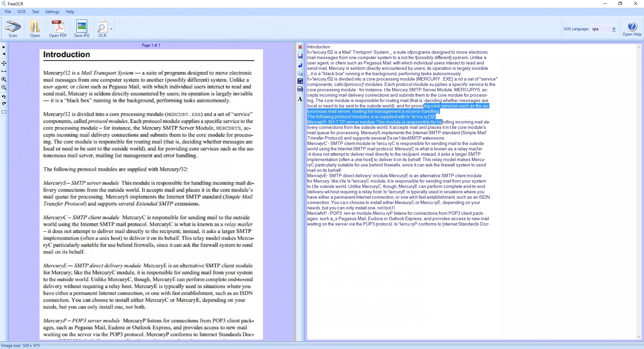Click the Open PDF toolbar button

[58, 29]
